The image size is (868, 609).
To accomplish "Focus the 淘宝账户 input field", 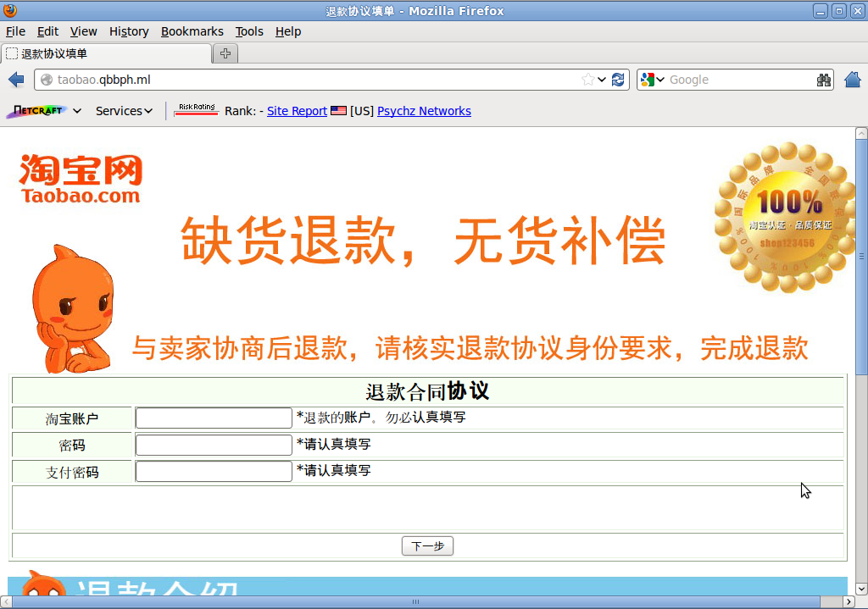I will [214, 418].
